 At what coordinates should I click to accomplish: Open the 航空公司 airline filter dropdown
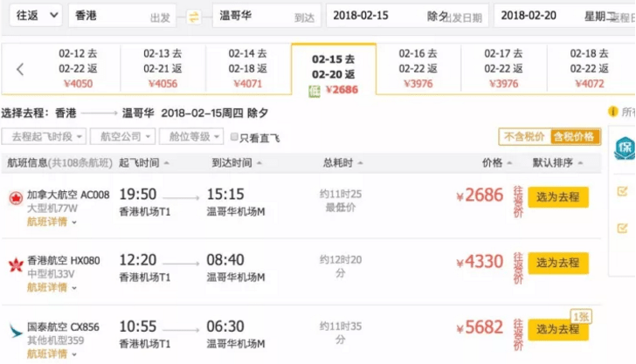[x=122, y=136]
